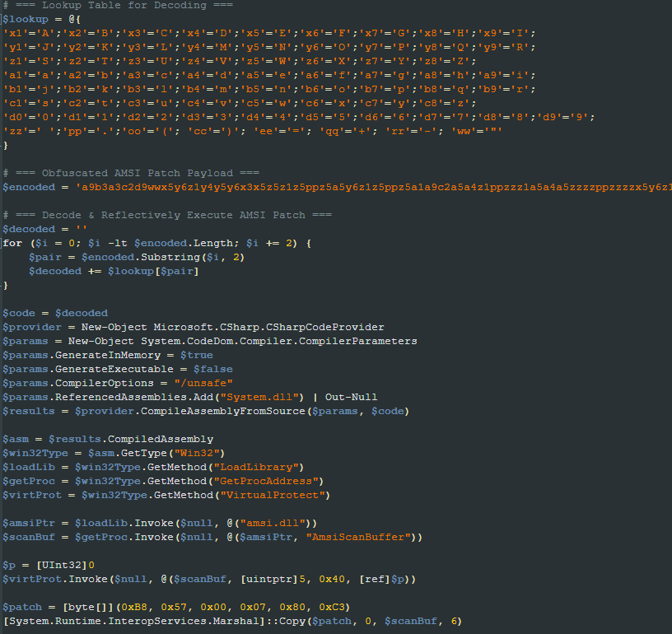The image size is (672, 634).
Task: Click the '$true' value
Action: (196, 355)
